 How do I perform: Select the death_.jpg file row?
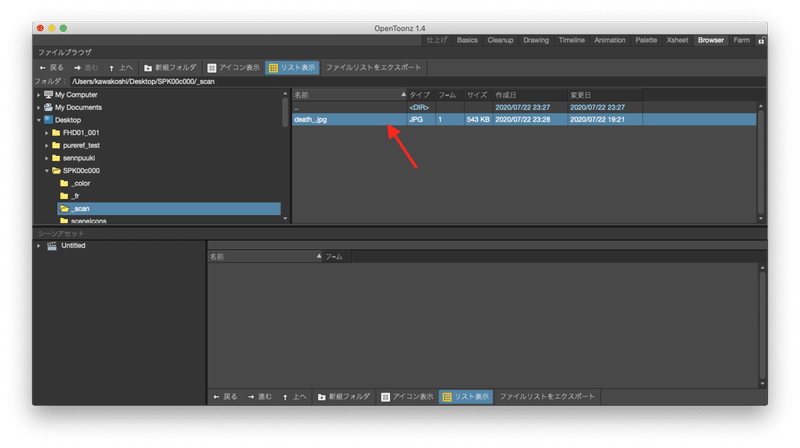524,119
